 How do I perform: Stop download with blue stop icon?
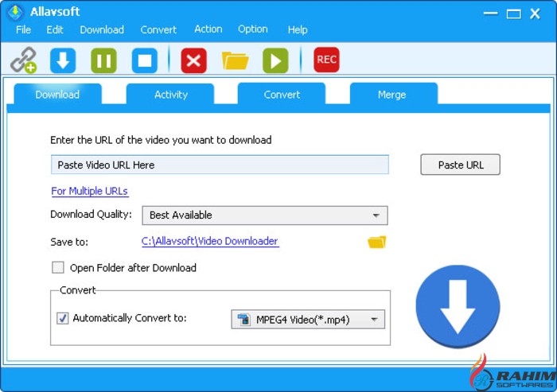pyautogui.click(x=145, y=60)
